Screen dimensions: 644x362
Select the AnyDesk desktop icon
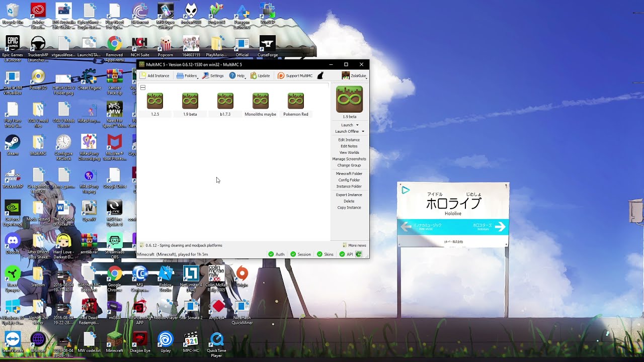pos(217,309)
